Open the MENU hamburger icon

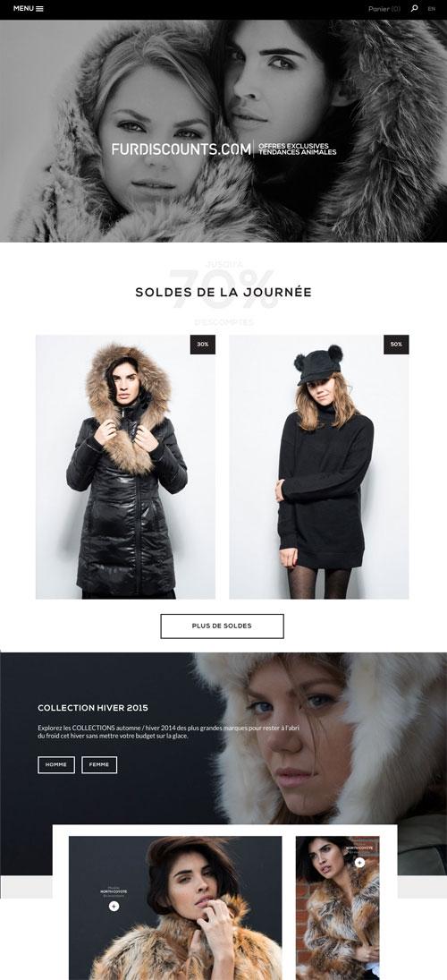[x=40, y=9]
